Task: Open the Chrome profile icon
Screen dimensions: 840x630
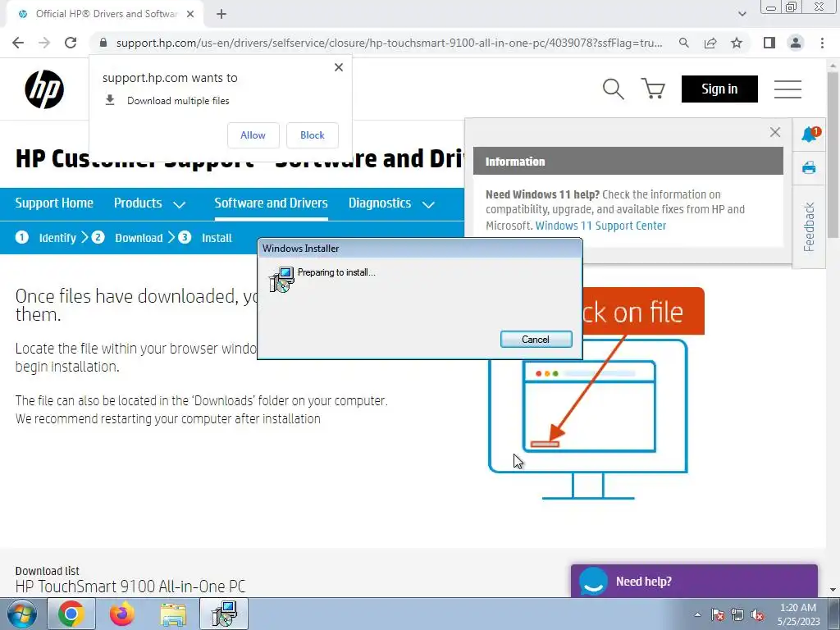Action: tap(796, 43)
